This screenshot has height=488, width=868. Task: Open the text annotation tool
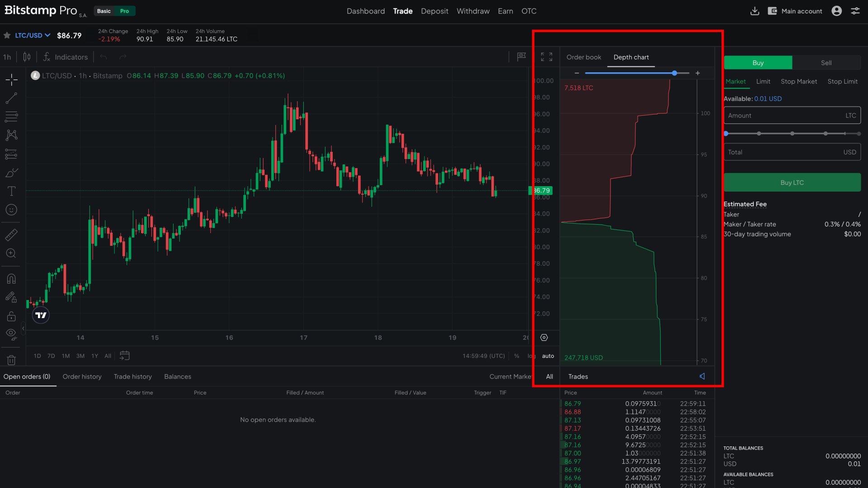tap(11, 191)
